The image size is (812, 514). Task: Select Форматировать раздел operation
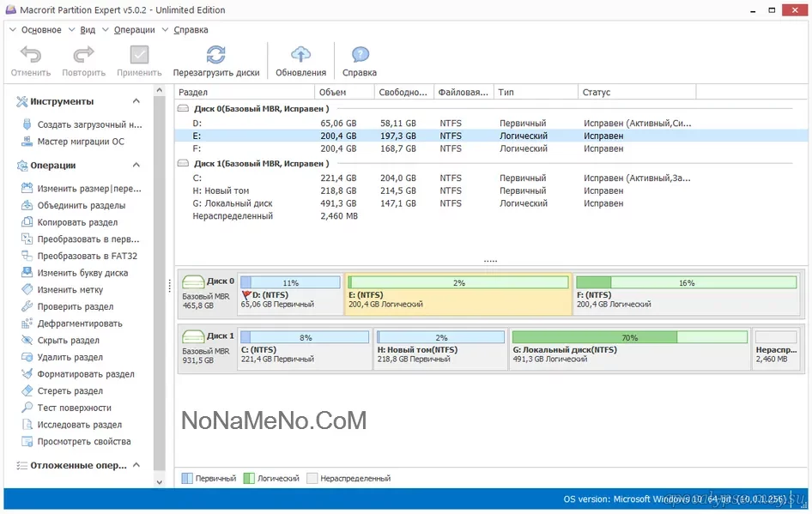click(85, 374)
